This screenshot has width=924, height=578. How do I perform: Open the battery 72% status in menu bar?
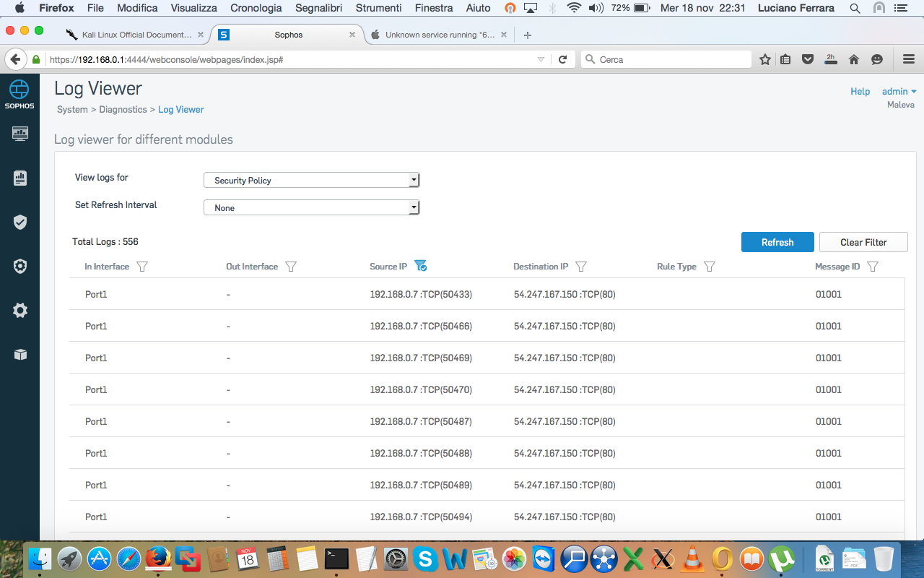coord(629,8)
